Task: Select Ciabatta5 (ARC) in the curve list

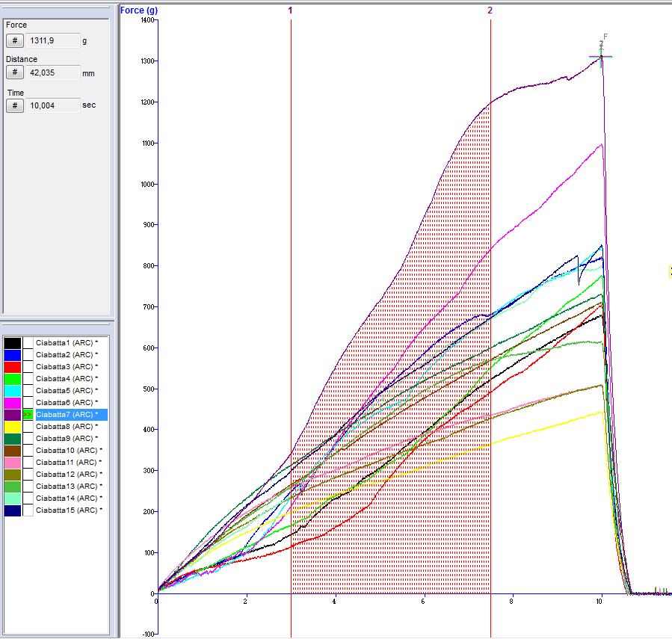Action: 67,391
